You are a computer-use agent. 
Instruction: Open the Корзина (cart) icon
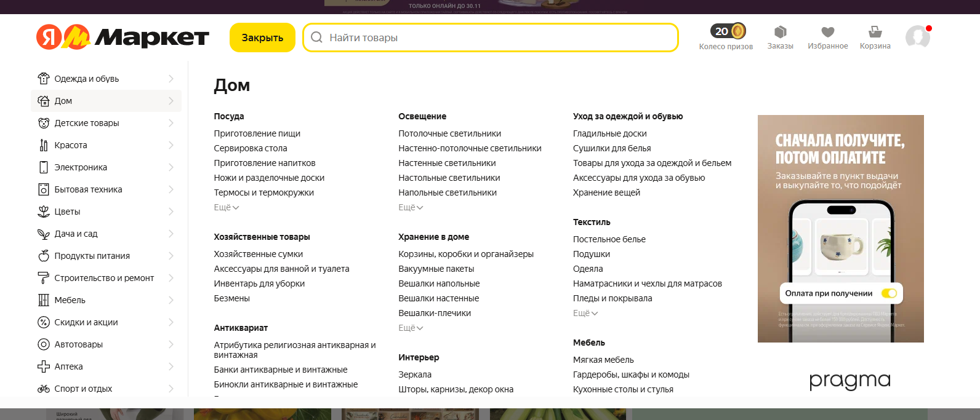pos(874,32)
